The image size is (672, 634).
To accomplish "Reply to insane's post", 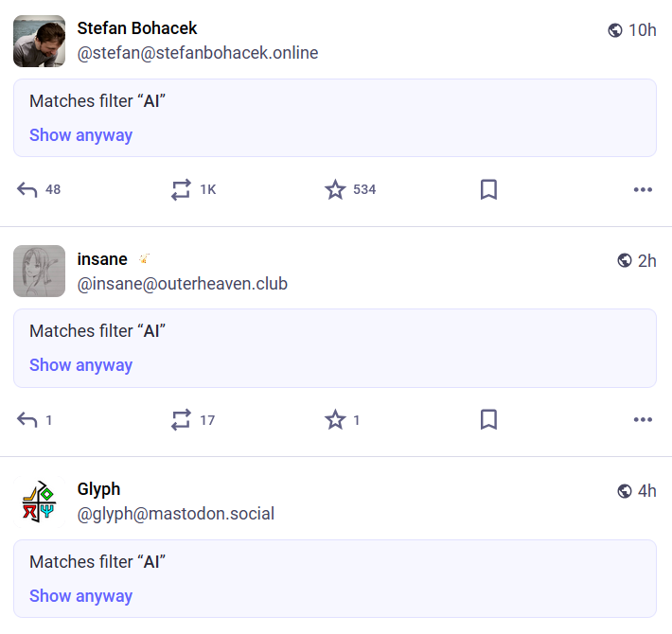I will 27,419.
